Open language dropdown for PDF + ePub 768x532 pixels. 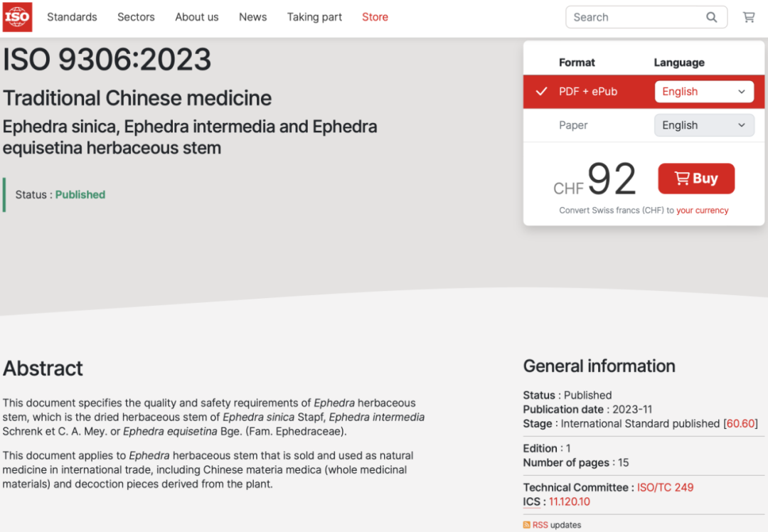coord(703,92)
